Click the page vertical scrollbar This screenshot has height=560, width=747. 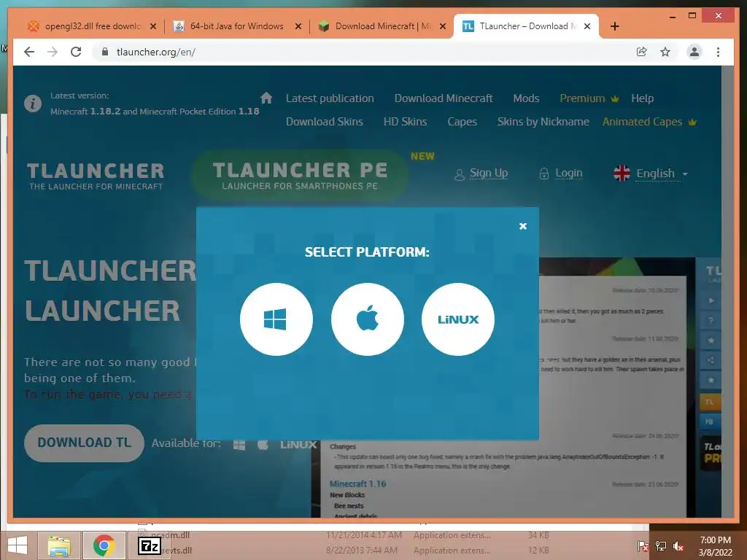(727, 290)
